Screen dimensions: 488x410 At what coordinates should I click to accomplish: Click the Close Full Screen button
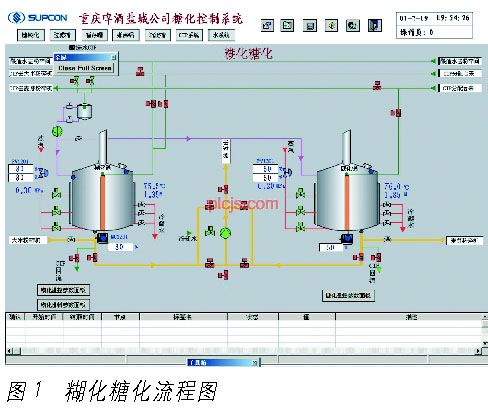tap(85, 68)
